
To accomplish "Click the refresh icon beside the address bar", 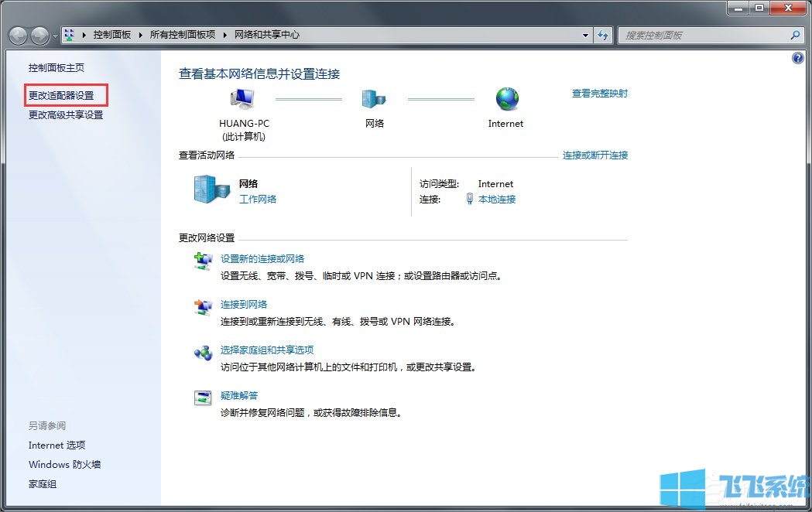I will 603,35.
